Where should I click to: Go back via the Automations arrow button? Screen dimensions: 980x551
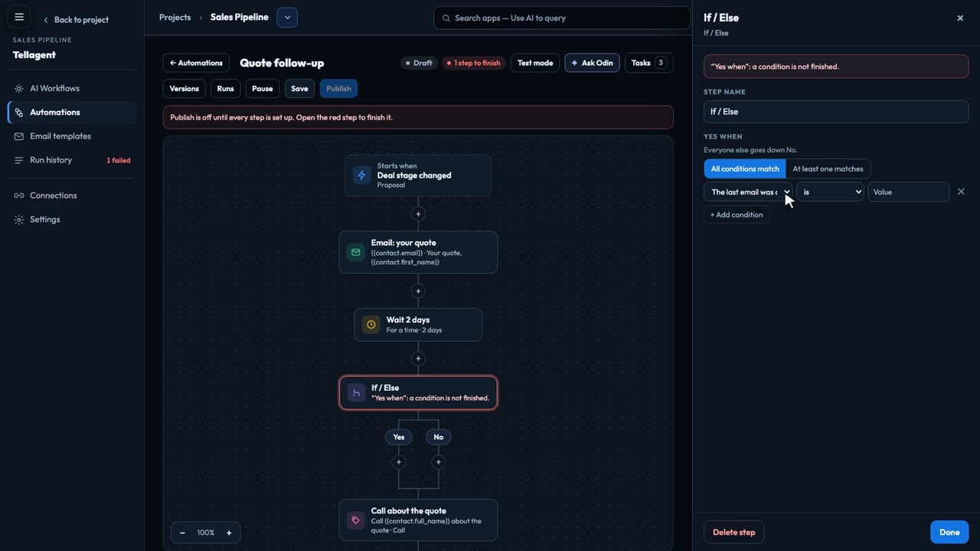pos(196,63)
